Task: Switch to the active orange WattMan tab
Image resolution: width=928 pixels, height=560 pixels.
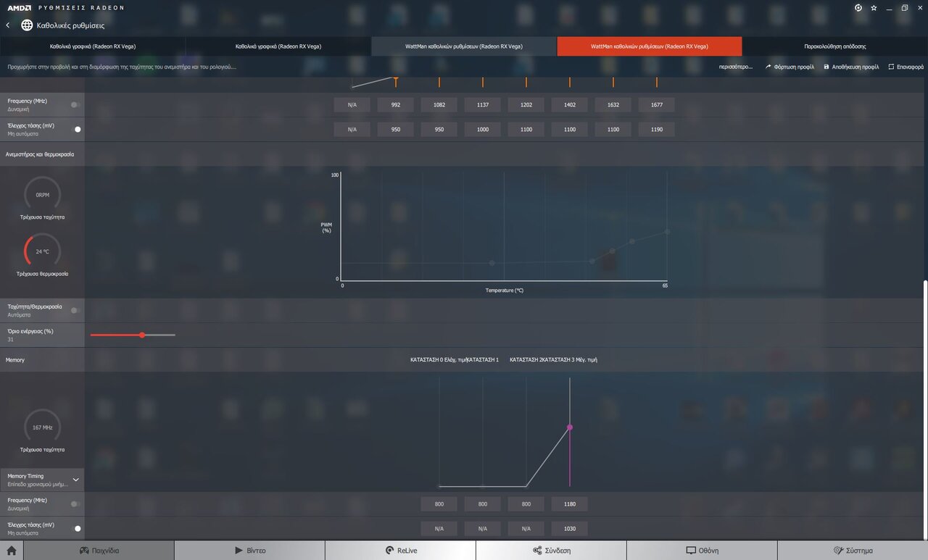Action: tap(650, 46)
